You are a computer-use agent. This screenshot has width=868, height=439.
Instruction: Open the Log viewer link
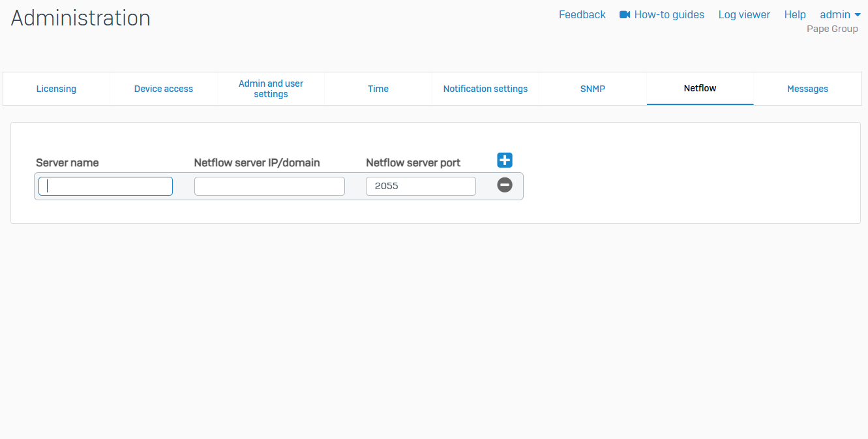click(744, 14)
